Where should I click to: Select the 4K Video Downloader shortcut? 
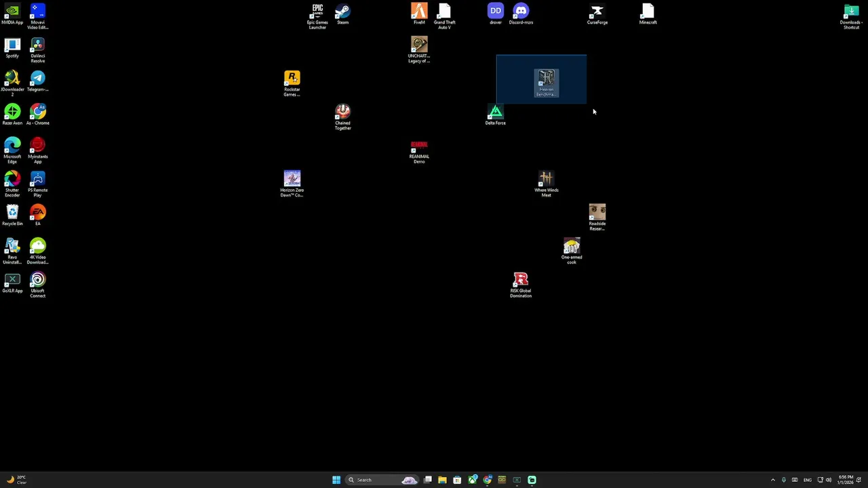[x=38, y=251]
